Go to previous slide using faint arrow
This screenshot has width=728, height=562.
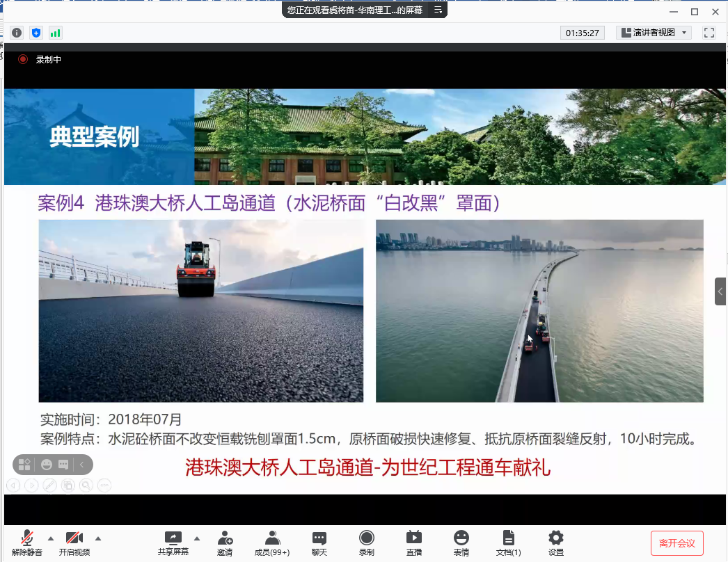click(x=13, y=485)
